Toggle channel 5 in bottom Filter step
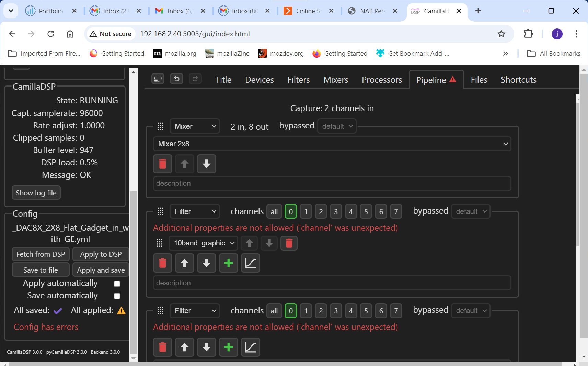 (366, 311)
